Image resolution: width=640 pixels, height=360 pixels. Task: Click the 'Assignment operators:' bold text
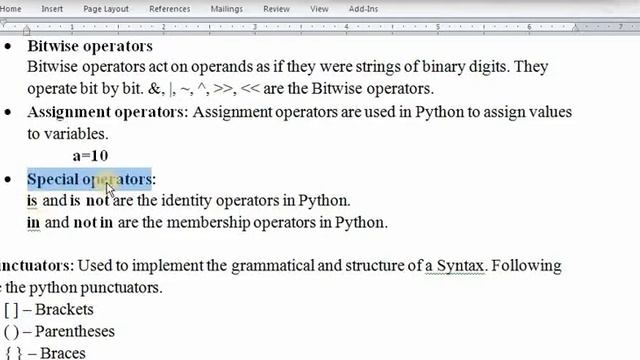tap(108, 112)
